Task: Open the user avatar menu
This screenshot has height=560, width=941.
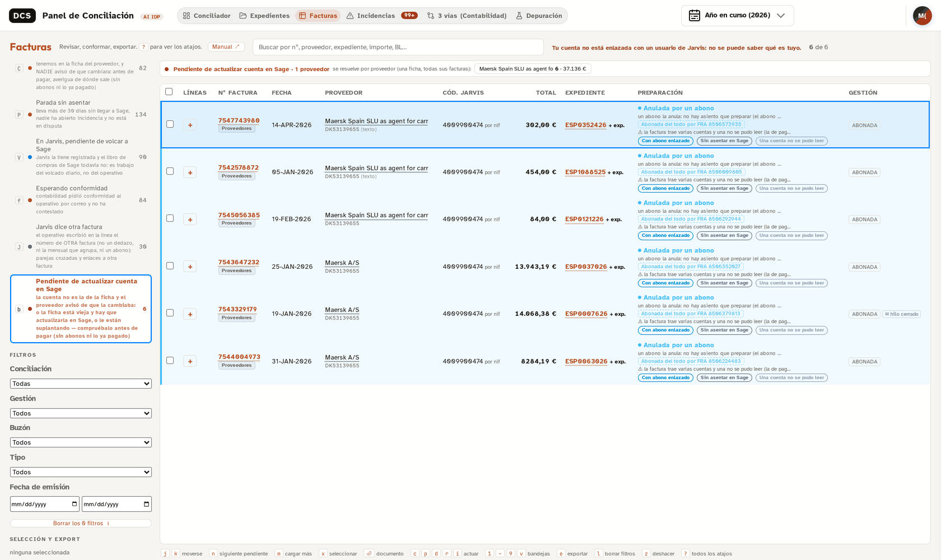Action: click(x=922, y=16)
